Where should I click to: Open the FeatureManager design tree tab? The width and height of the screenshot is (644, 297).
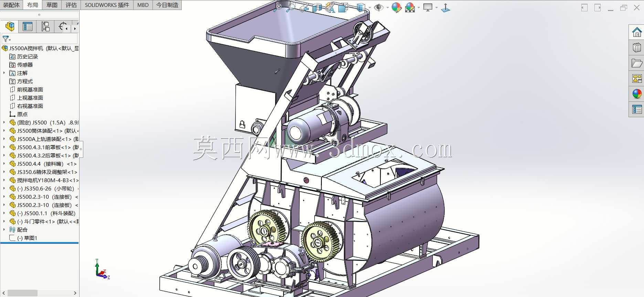[x=10, y=26]
